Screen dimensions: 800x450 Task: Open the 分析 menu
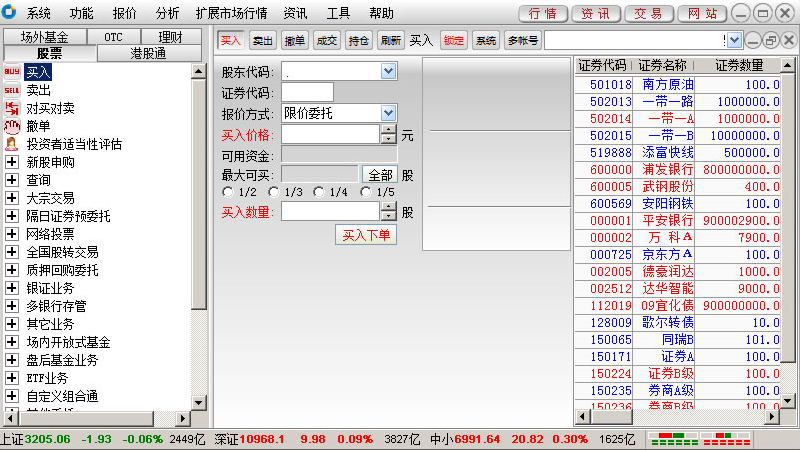(x=168, y=14)
